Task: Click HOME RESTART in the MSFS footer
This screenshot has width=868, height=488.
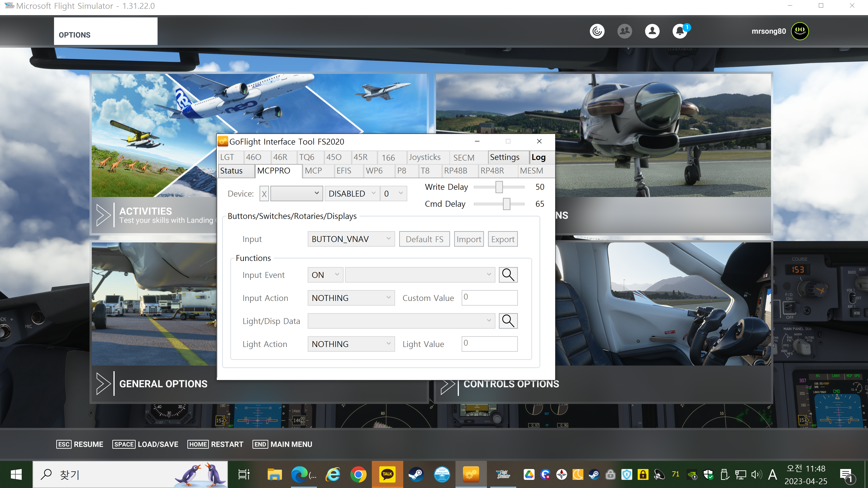Action: click(215, 445)
